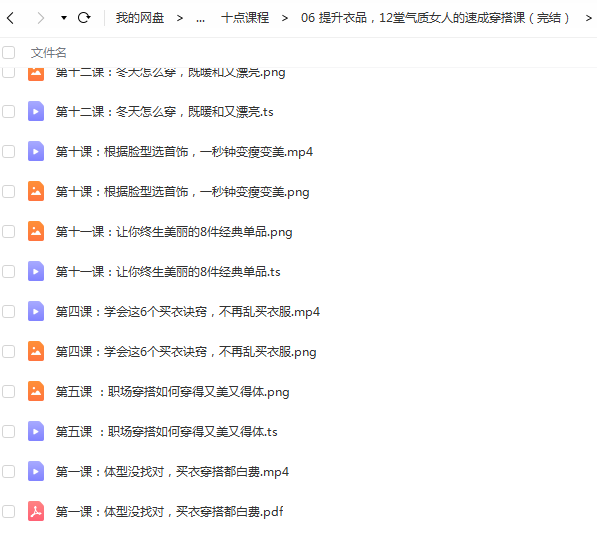Image resolution: width=597 pixels, height=535 pixels.
Task: Sort by clicking the 文件名 column header
Action: coord(48,53)
